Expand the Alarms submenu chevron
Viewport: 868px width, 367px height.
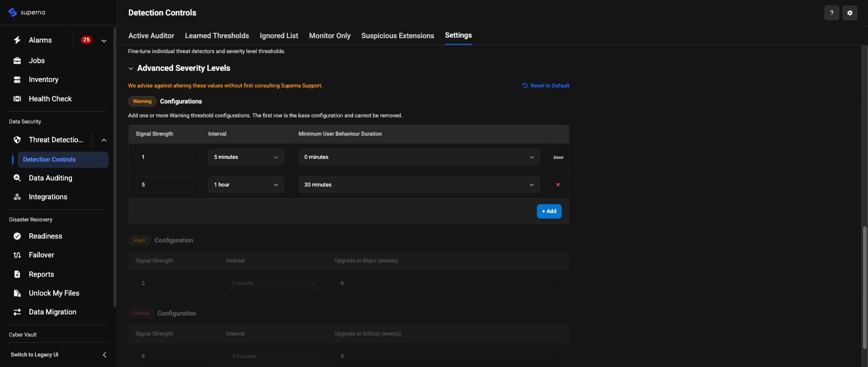point(104,40)
